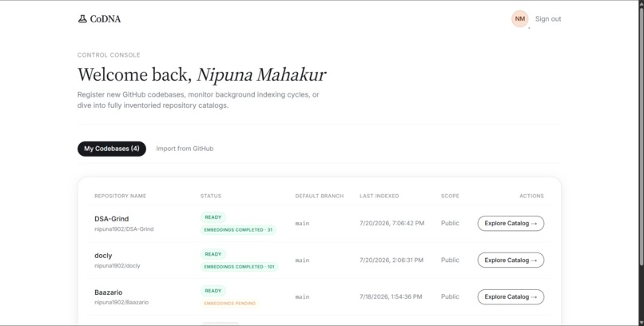This screenshot has height=326, width=644.
Task: Click the 7/20/2026, 7:06:42 PM timestamp
Action: [392, 224]
